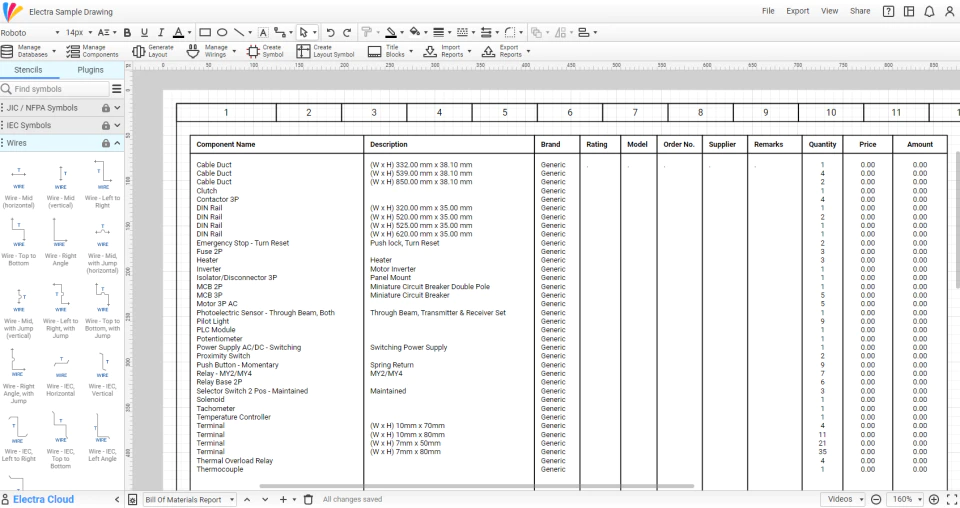The width and height of the screenshot is (960, 508).
Task: Click the Undo arrow icon
Action: point(330,32)
